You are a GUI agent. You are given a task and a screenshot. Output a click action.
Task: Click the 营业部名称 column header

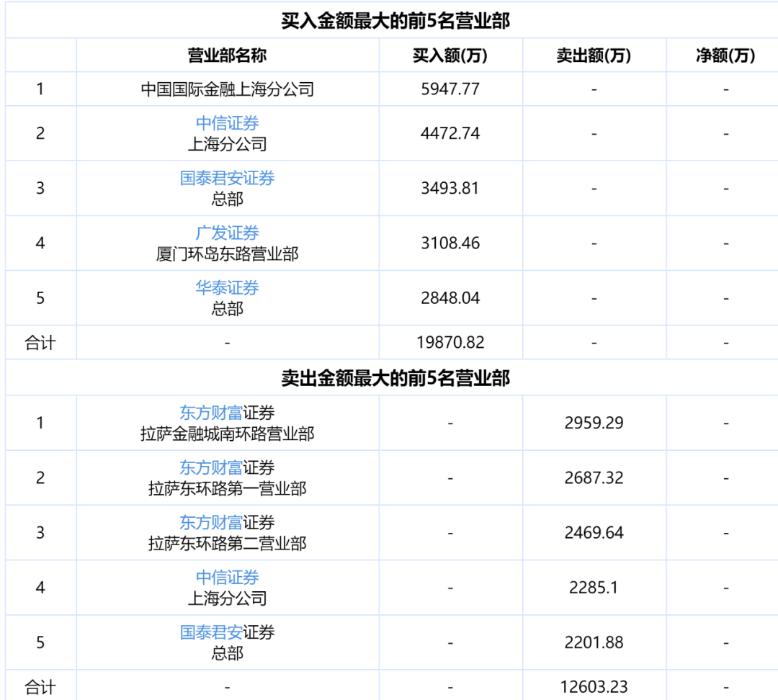[x=227, y=55]
